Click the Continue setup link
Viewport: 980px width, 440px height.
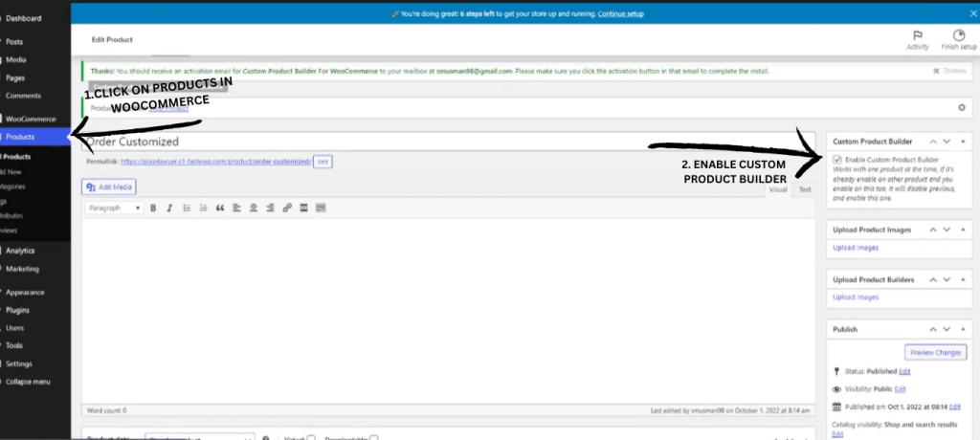click(620, 13)
